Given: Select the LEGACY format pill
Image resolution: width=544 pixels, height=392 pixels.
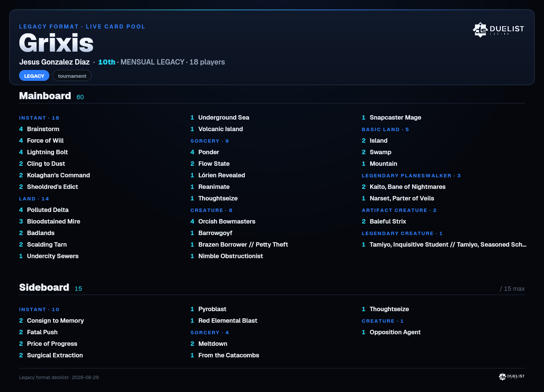Looking at the screenshot, I should point(34,76).
